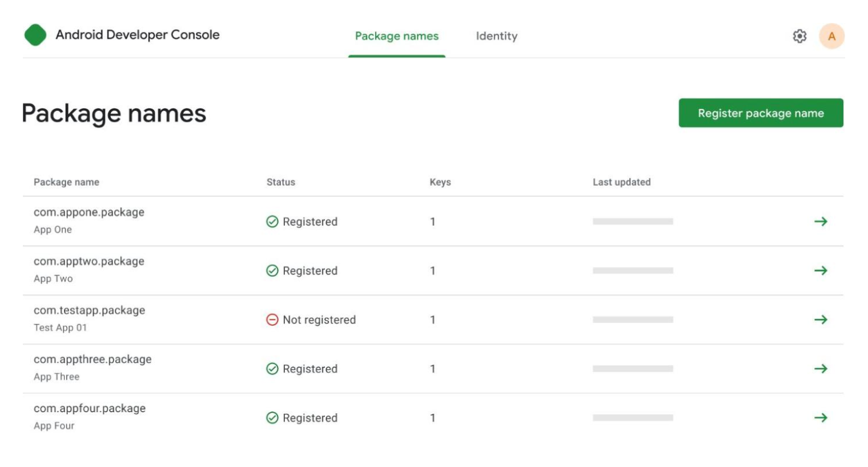Click the green check icon for App One
Viewport: 868px width, 467px height.
pyautogui.click(x=272, y=222)
